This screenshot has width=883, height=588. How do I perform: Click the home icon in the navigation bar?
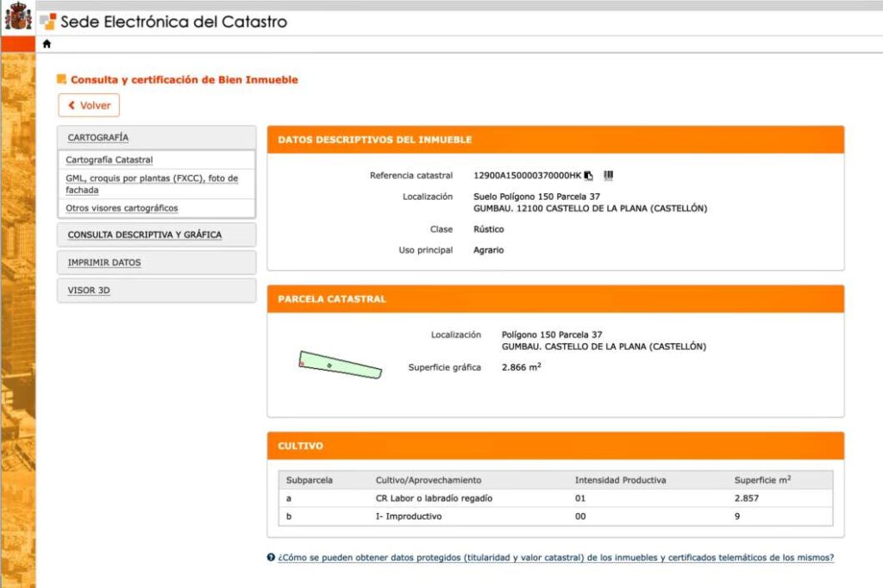click(x=47, y=44)
